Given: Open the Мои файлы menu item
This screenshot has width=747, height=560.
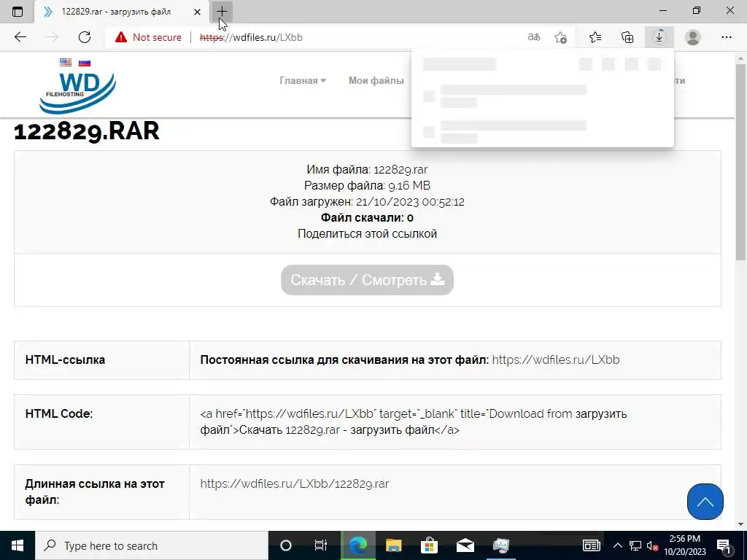Looking at the screenshot, I should (376, 80).
